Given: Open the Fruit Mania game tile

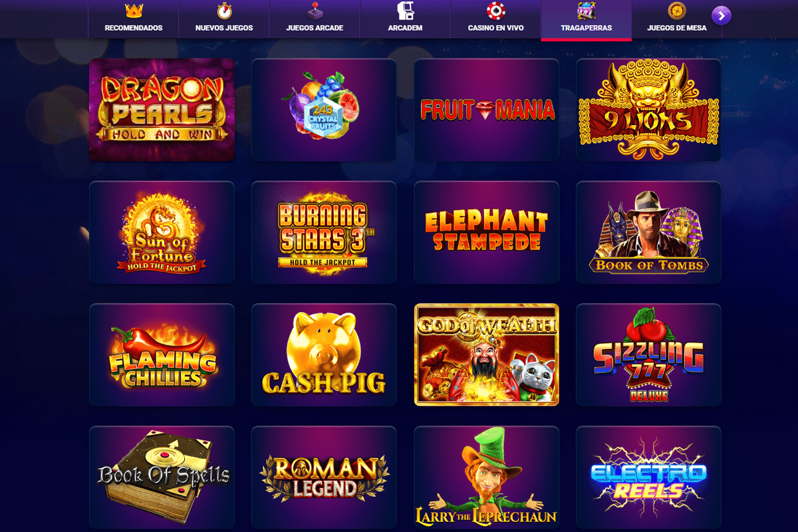Looking at the screenshot, I should [486, 110].
